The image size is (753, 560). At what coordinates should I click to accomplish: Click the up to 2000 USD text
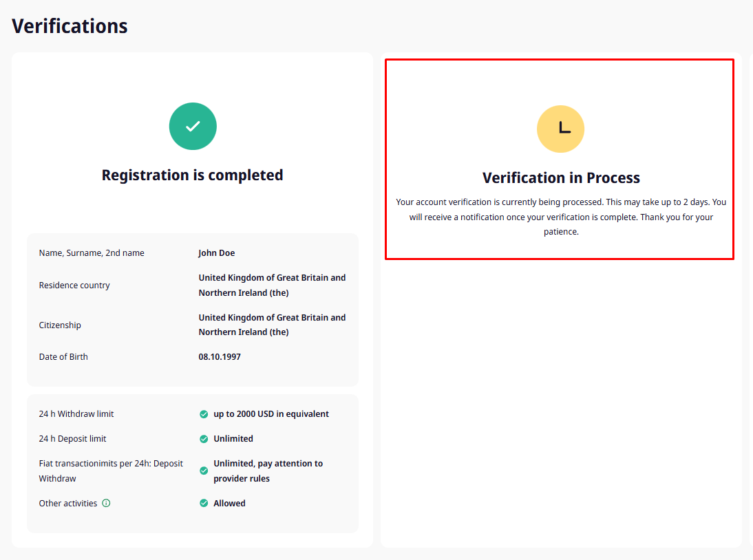271,413
